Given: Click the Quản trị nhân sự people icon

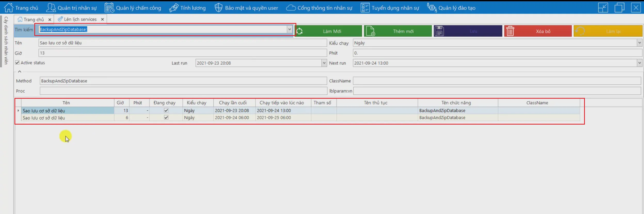Looking at the screenshot, I should coord(51,8).
